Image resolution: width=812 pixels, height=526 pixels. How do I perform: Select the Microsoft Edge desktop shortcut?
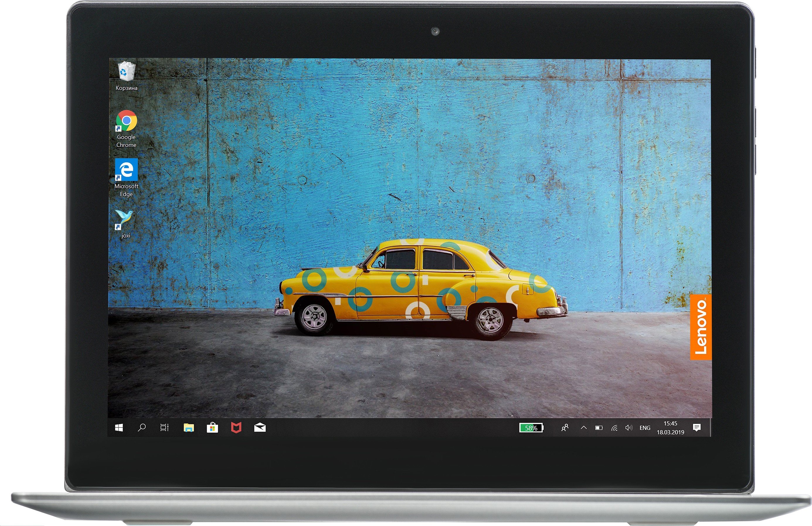pyautogui.click(x=126, y=178)
